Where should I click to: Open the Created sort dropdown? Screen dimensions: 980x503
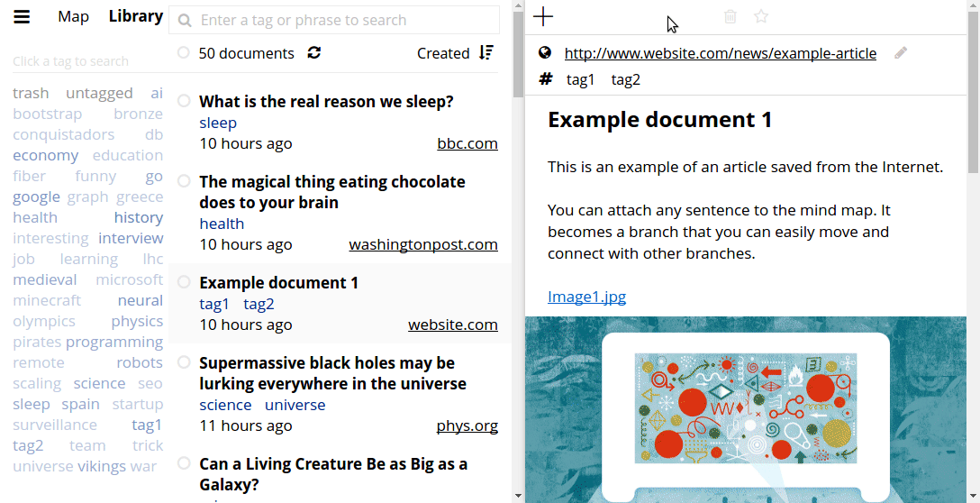pyautogui.click(x=443, y=53)
